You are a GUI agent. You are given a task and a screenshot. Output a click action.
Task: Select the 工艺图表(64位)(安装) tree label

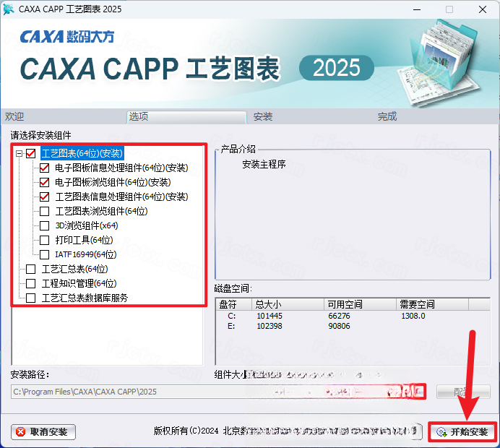coord(82,154)
